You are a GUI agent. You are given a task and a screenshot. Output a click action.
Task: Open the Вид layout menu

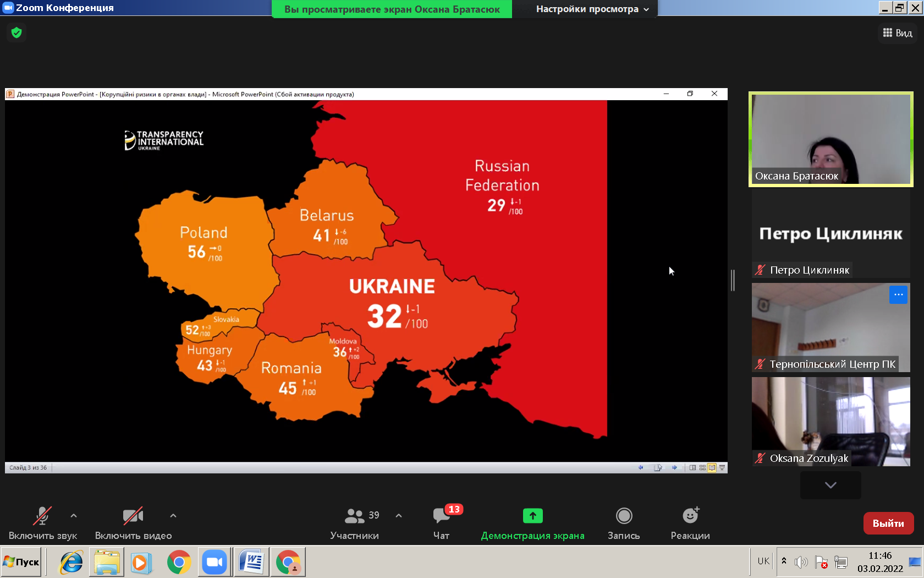click(x=897, y=33)
